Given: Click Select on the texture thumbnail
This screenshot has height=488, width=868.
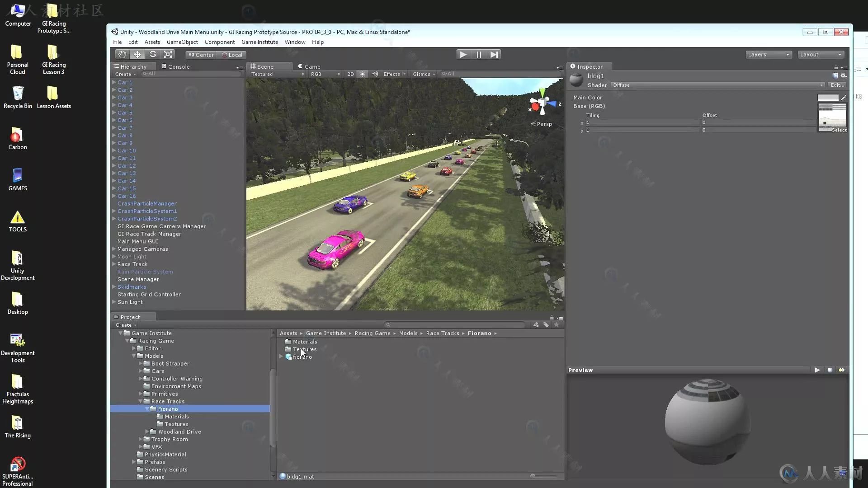Looking at the screenshot, I should pyautogui.click(x=839, y=130).
